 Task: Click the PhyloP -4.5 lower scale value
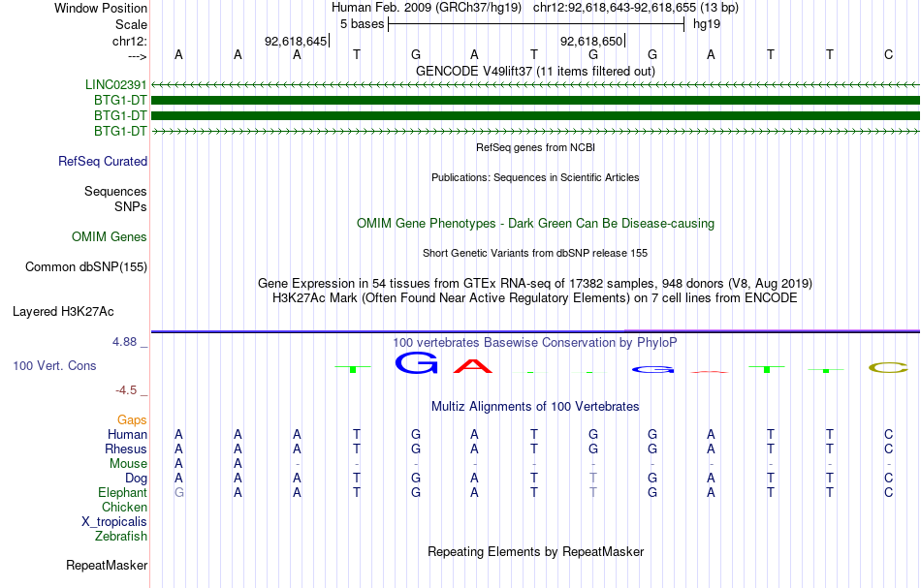click(x=126, y=390)
